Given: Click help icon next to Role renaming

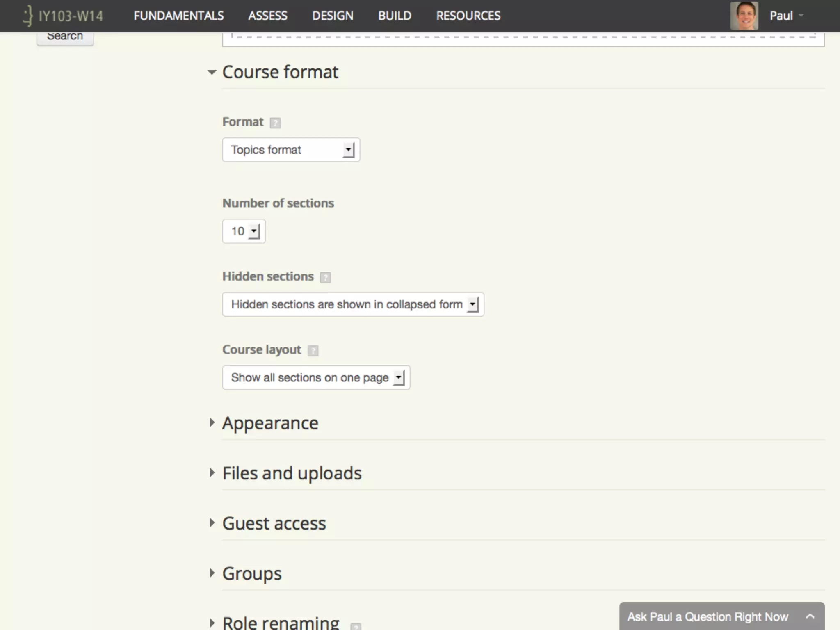Looking at the screenshot, I should pyautogui.click(x=356, y=626).
